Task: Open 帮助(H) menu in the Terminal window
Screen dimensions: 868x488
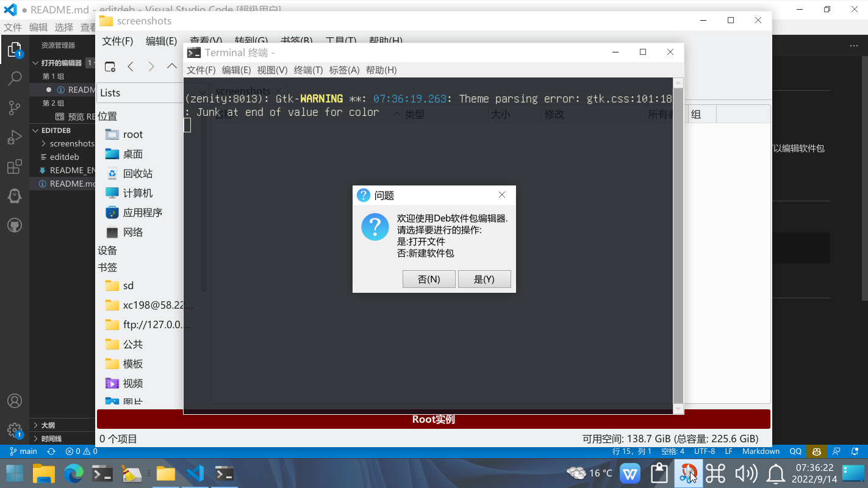Action: click(381, 70)
